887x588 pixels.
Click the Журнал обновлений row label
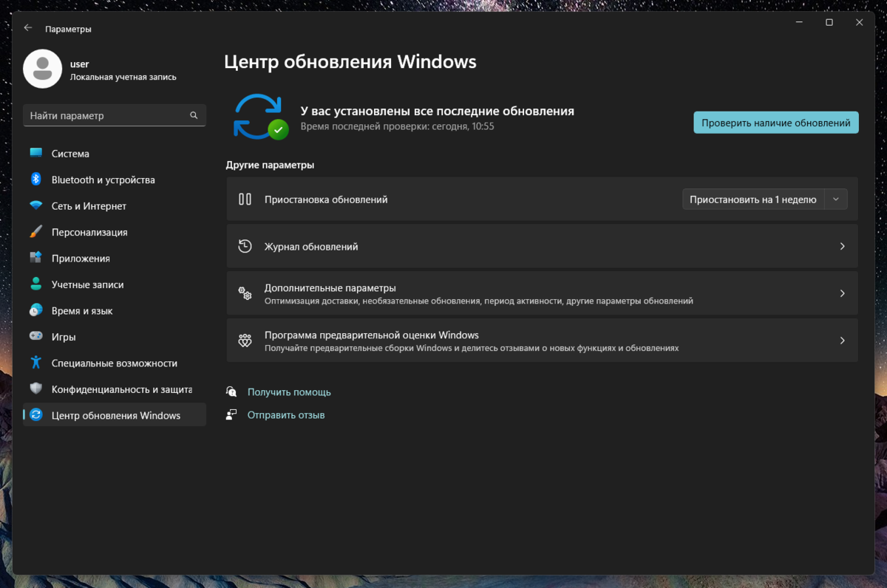(x=311, y=247)
